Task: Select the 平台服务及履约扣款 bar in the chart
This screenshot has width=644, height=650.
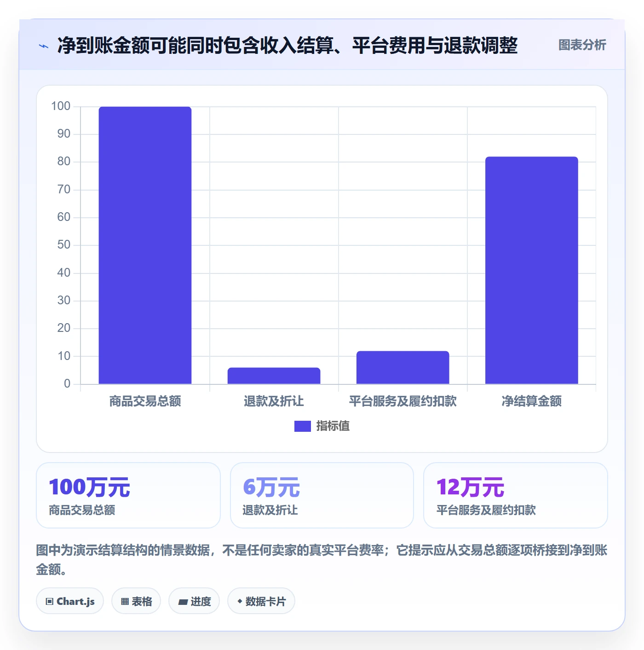Action: tap(402, 367)
